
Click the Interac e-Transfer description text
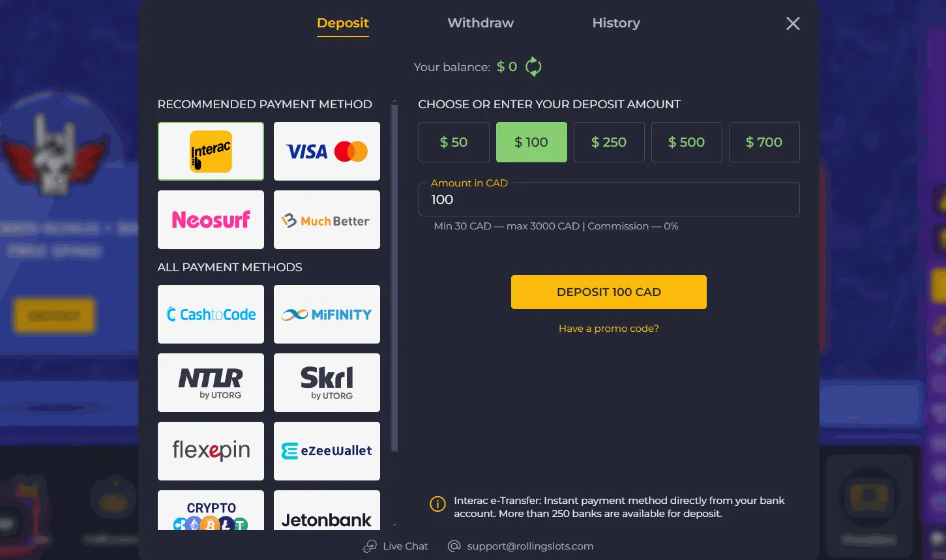pos(619,507)
